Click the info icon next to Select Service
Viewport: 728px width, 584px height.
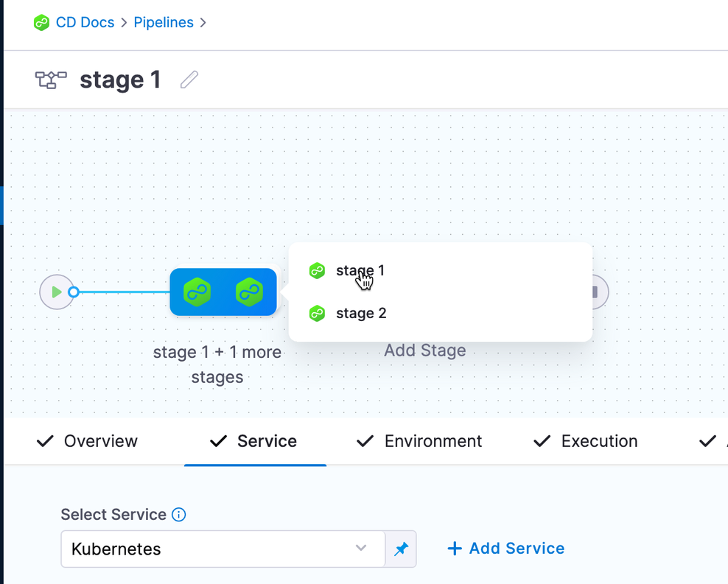point(178,515)
